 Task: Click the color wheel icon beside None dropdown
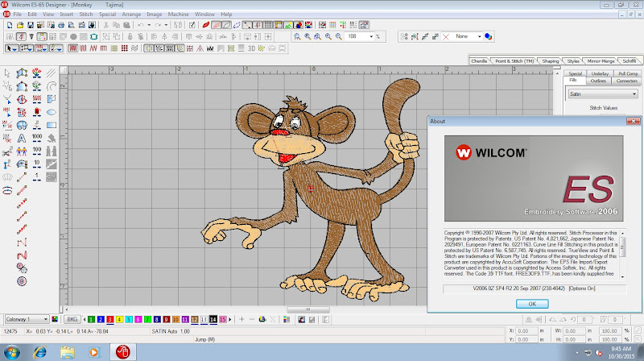pyautogui.click(x=489, y=36)
